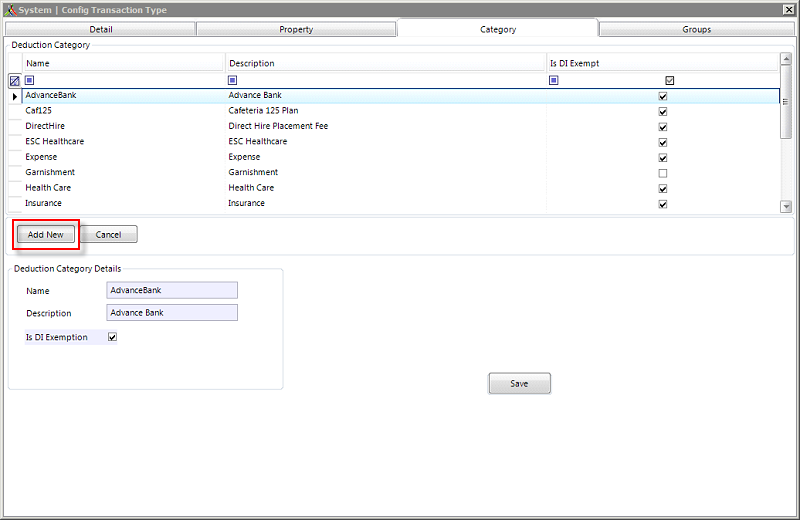Screen dimensions: 800x520
Task: Click the app icon in title bar
Action: tap(10, 10)
